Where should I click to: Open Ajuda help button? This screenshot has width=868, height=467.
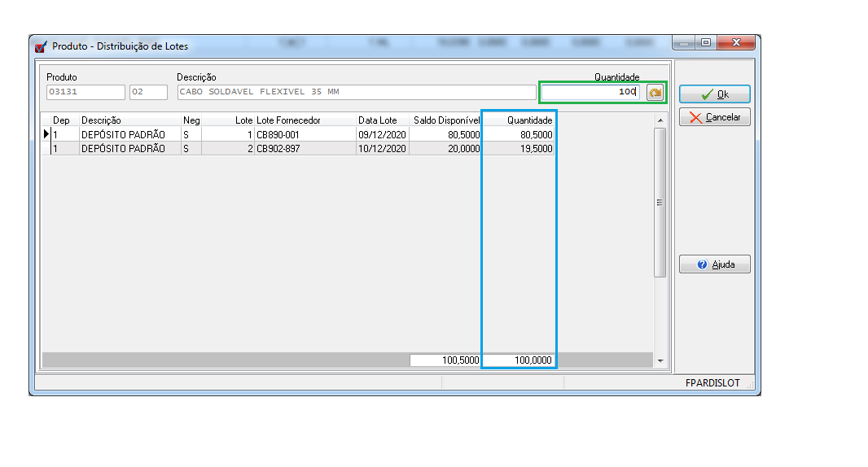[714, 264]
